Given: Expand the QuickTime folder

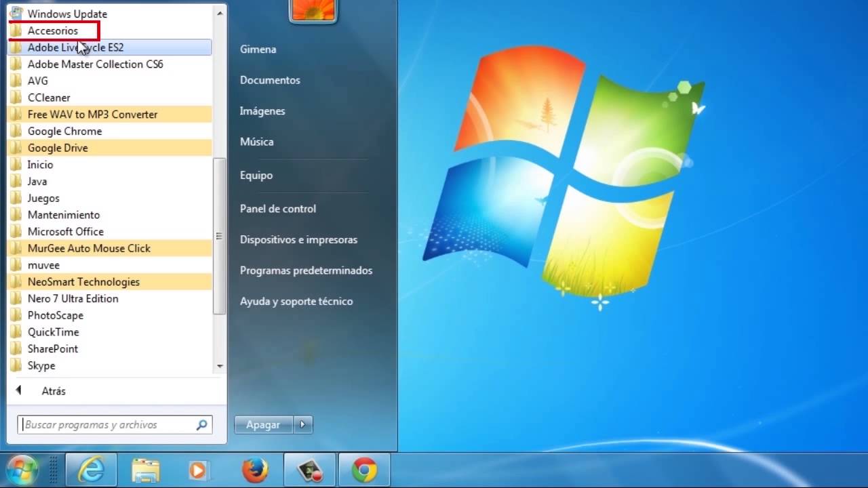Looking at the screenshot, I should point(111,331).
